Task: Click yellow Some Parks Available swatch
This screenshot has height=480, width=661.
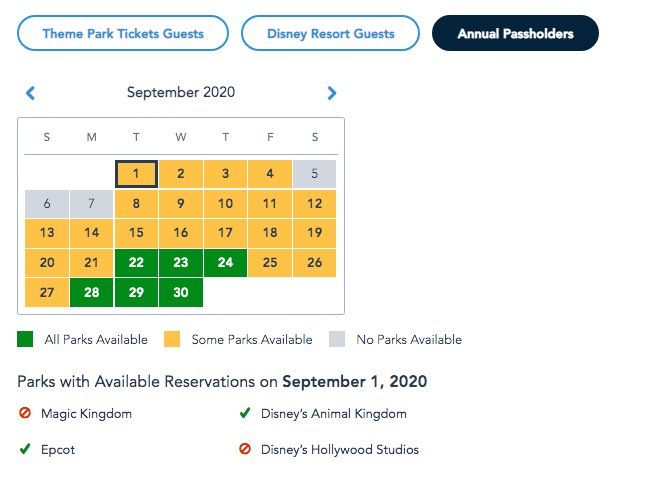Action: 173,339
